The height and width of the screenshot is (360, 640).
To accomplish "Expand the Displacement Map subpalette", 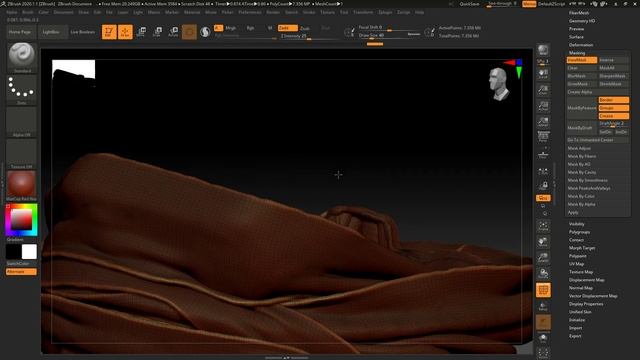I will pos(587,280).
